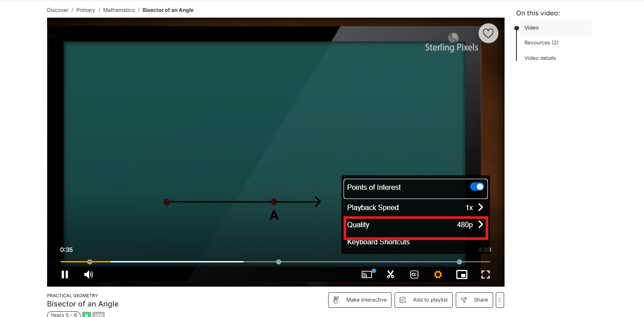Close the orange settings gear menu

click(x=438, y=275)
